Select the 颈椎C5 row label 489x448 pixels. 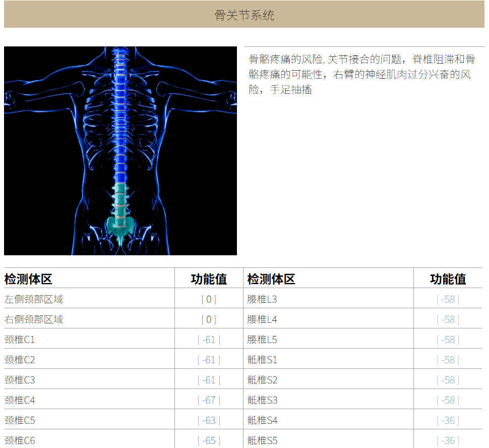(20, 420)
